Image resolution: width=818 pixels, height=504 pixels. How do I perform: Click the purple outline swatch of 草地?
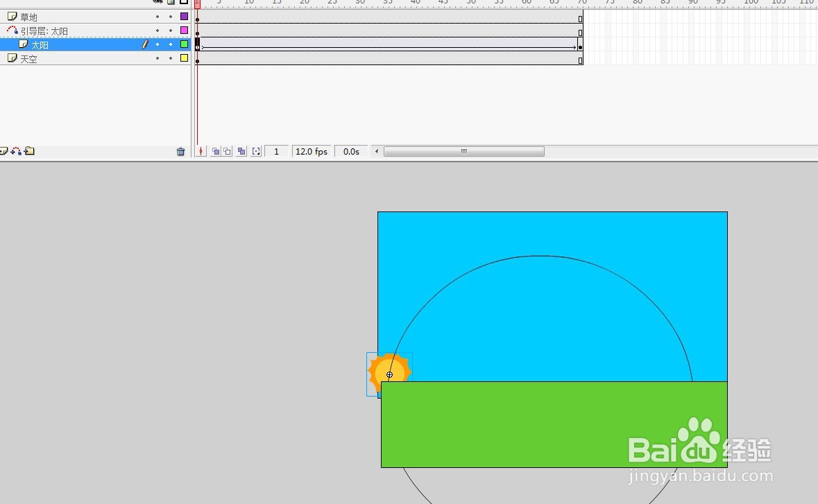(184, 16)
